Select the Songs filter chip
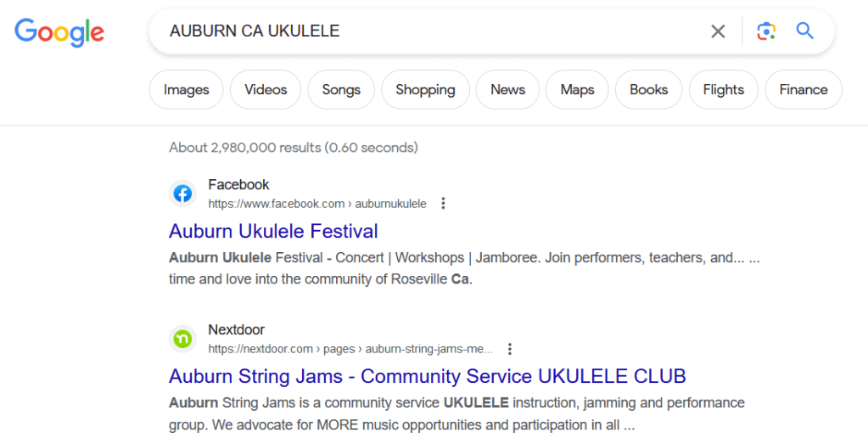This screenshot has height=444, width=868. click(341, 90)
